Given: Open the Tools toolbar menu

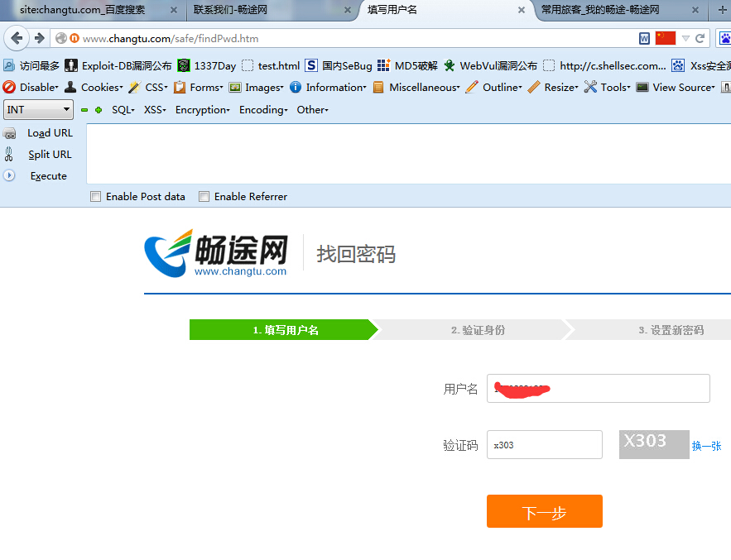Looking at the screenshot, I should coord(607,87).
